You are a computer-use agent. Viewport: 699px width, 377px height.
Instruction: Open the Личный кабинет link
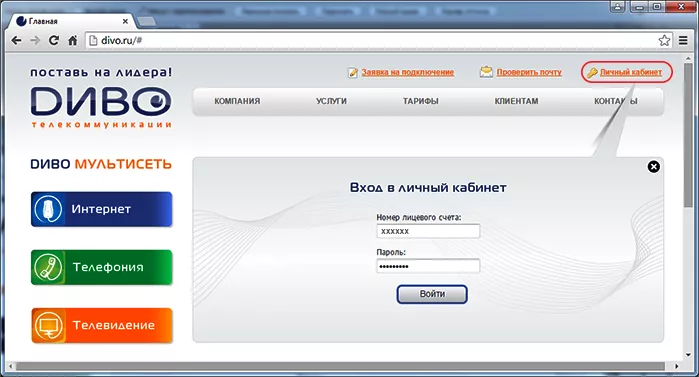click(631, 72)
